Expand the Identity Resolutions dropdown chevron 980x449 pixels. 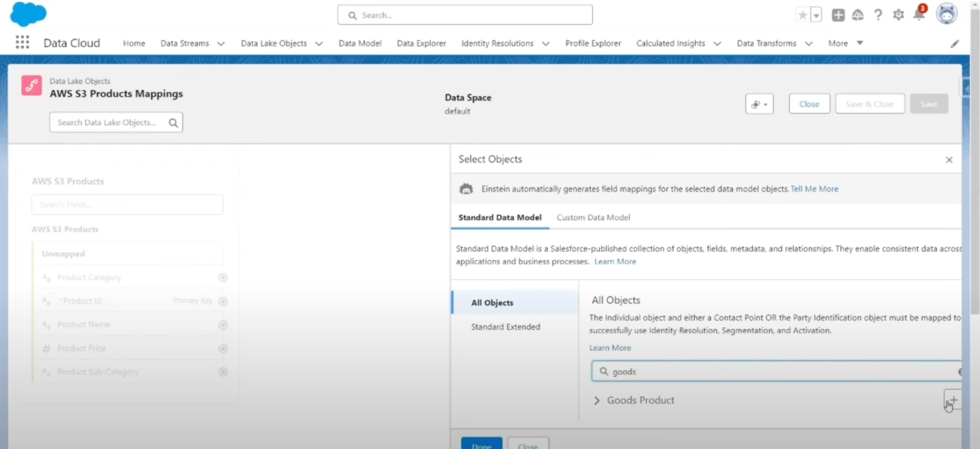(x=546, y=43)
